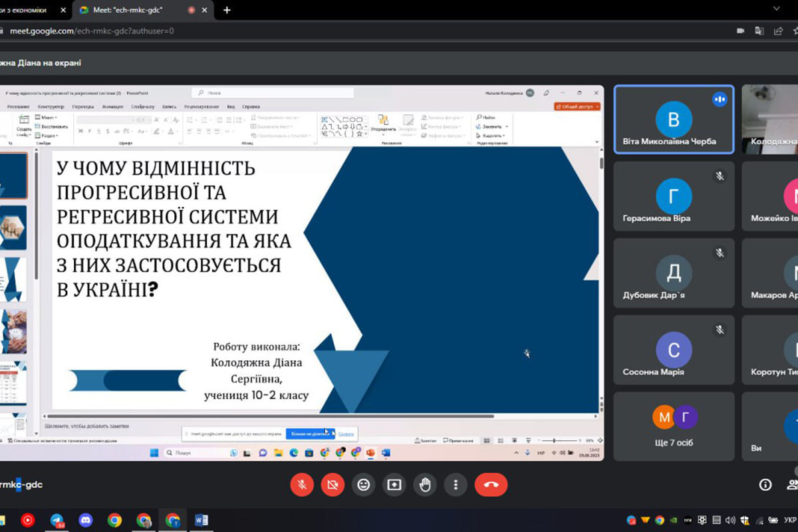
Task: Click speaking indicator on Віта Черба tile
Action: coord(719,99)
